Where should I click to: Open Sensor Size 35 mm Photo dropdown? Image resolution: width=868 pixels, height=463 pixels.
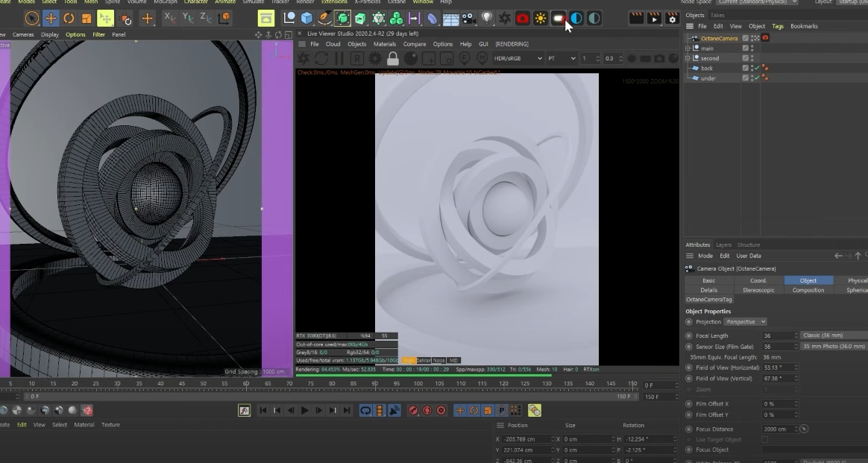pos(834,346)
